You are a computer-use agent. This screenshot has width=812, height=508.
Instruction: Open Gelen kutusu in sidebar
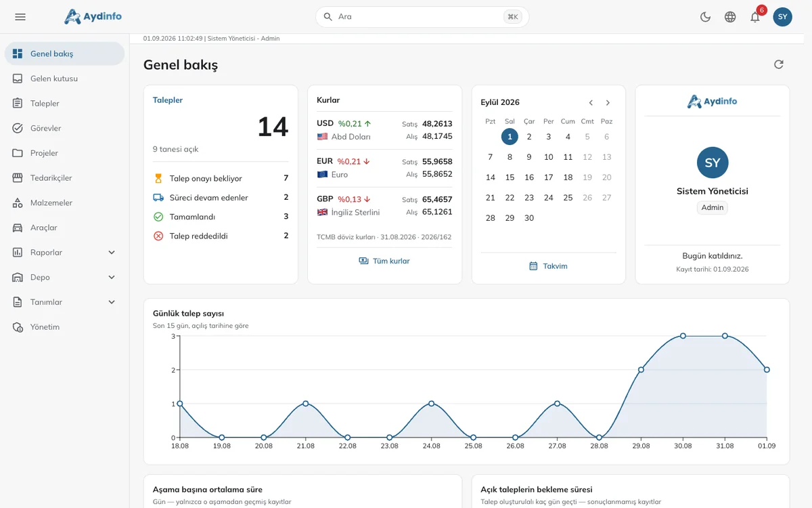tap(64, 79)
